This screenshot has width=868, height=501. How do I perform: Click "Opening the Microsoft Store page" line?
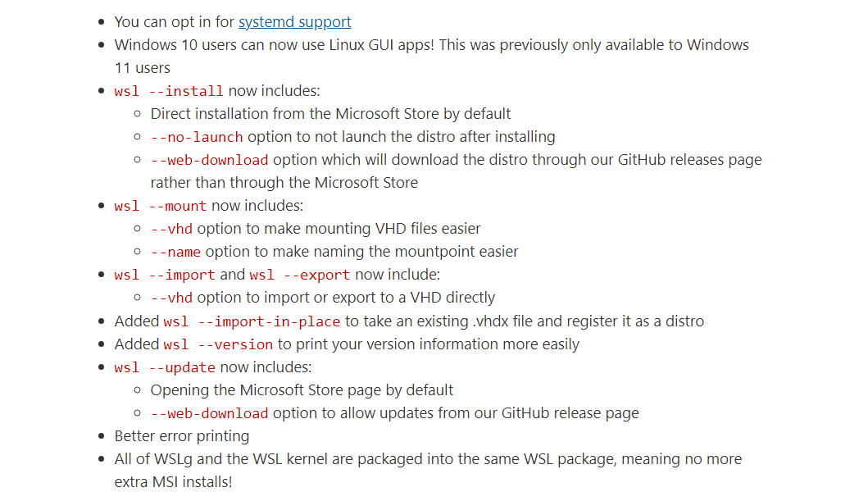(302, 390)
